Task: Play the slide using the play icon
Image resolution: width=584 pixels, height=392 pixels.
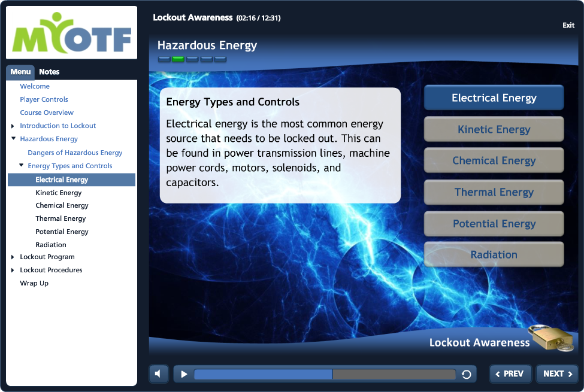Action: (x=184, y=374)
